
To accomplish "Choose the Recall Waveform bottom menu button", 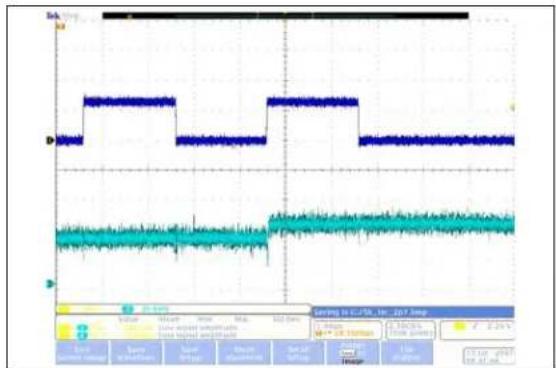I will click(244, 352).
